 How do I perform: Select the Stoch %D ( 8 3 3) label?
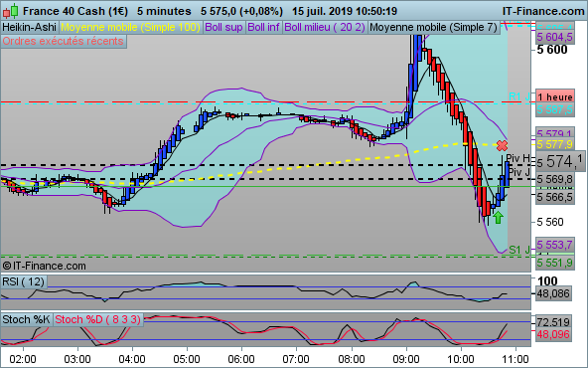(98, 319)
